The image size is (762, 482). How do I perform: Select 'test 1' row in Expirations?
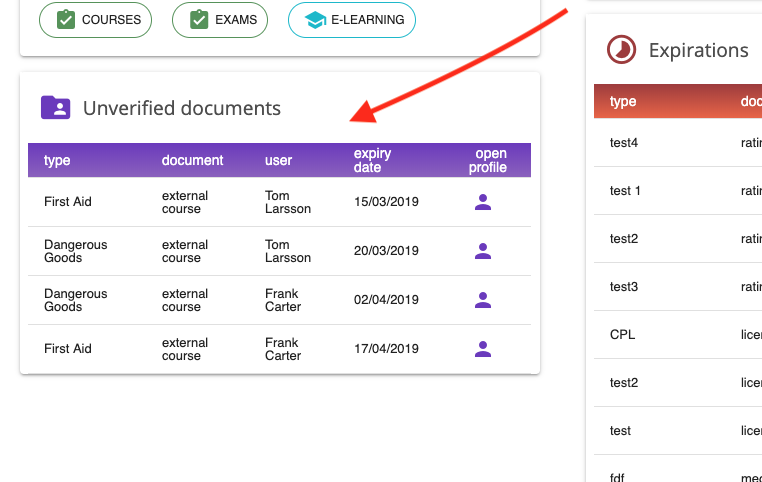point(678,190)
